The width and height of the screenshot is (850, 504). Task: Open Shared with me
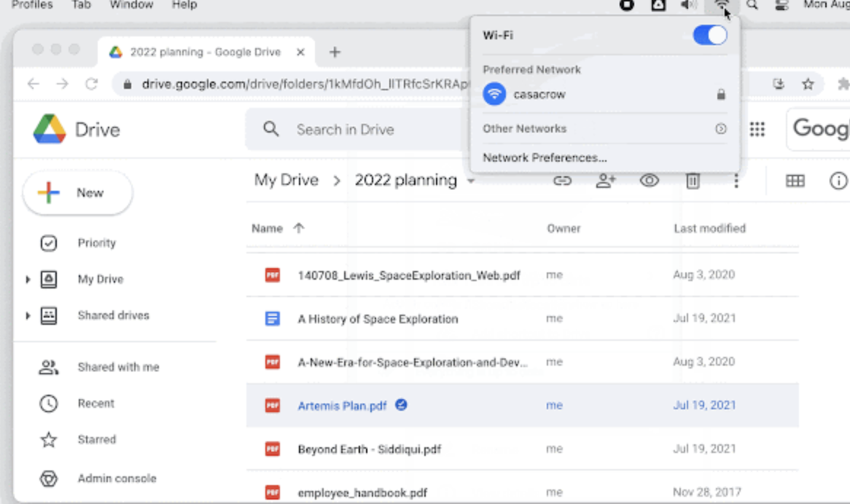click(x=118, y=367)
